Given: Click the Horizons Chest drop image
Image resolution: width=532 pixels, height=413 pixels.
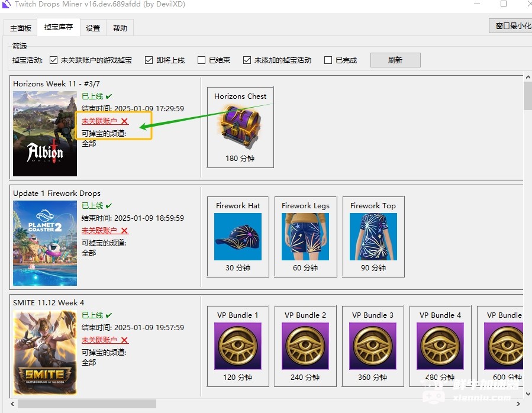Looking at the screenshot, I should tap(240, 127).
